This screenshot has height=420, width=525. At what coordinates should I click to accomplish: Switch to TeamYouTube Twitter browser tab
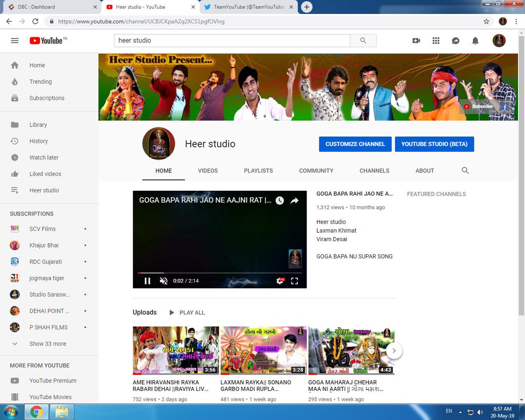coord(249,7)
